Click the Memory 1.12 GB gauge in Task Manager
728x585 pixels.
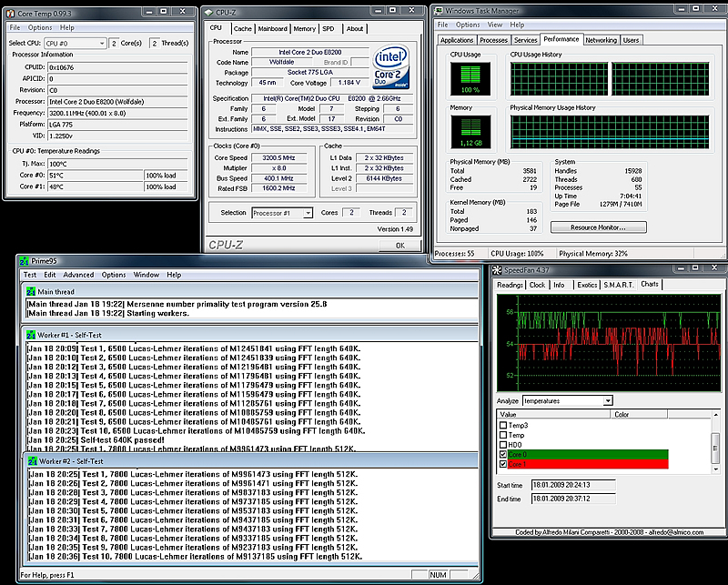pyautogui.click(x=470, y=132)
